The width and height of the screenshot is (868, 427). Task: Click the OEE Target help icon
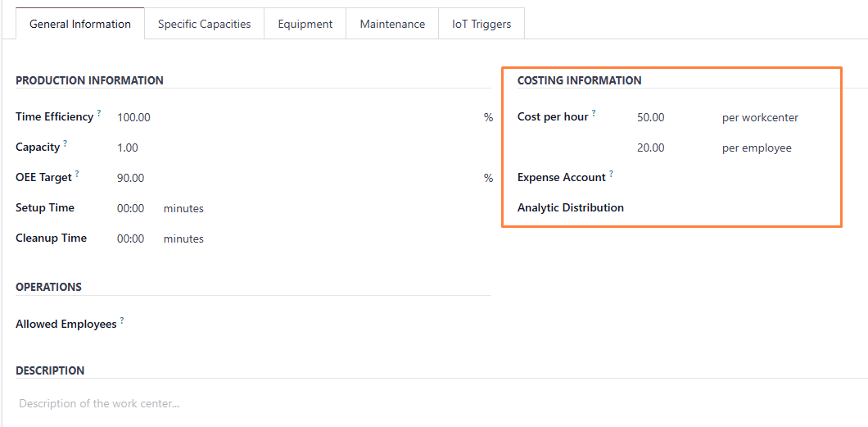[x=77, y=174]
